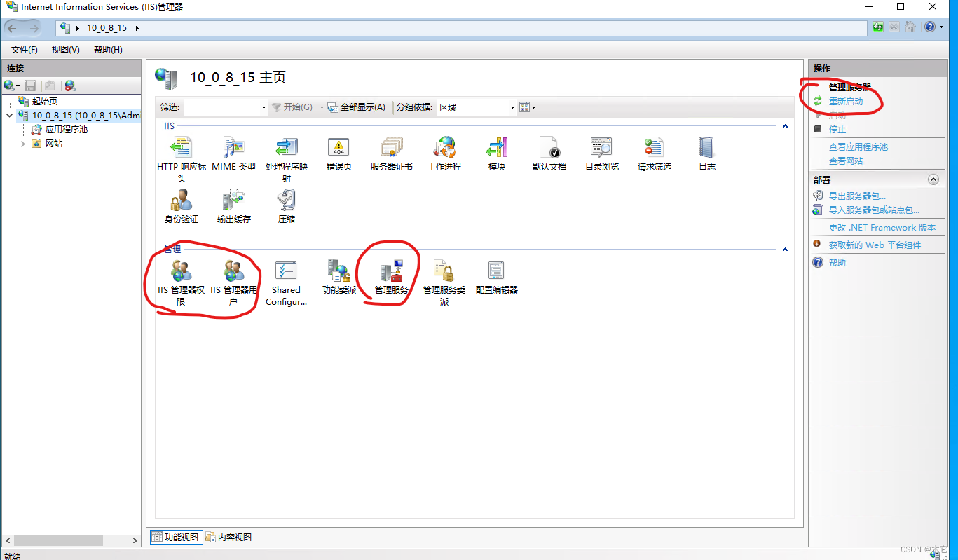Click 导出服务器包 link
The image size is (958, 560).
tap(857, 196)
